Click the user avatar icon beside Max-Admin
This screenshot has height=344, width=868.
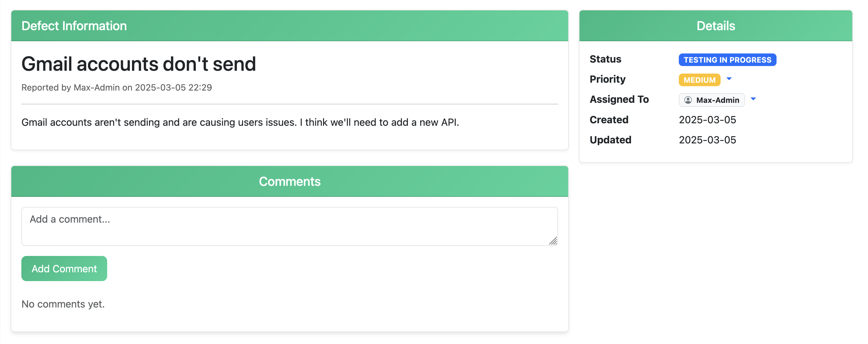pos(688,100)
